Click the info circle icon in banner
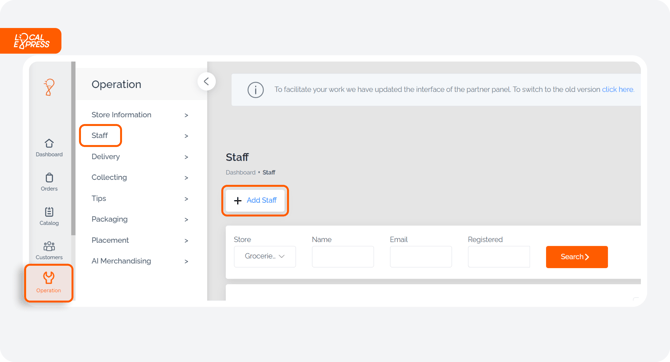 256,90
